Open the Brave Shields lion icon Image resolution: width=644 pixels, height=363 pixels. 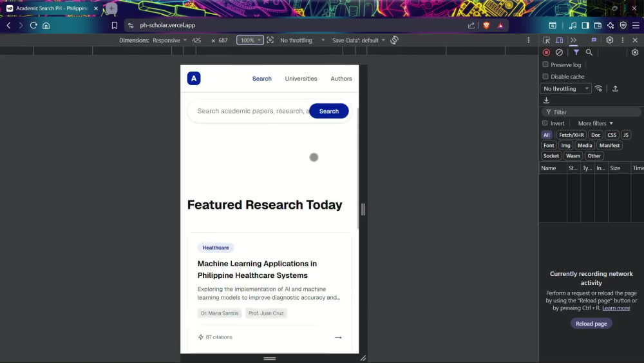[x=487, y=26]
